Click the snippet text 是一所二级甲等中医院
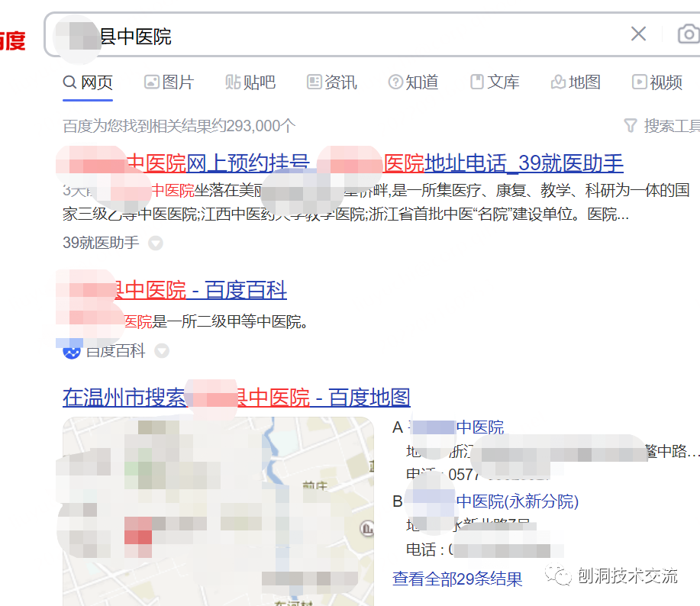 230,321
